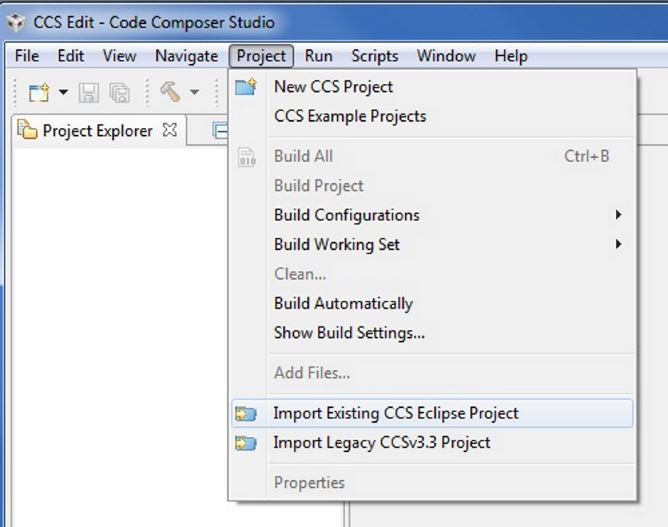Click the Code Composer Studio title bar icon
This screenshot has width=668, height=527.
click(x=16, y=22)
